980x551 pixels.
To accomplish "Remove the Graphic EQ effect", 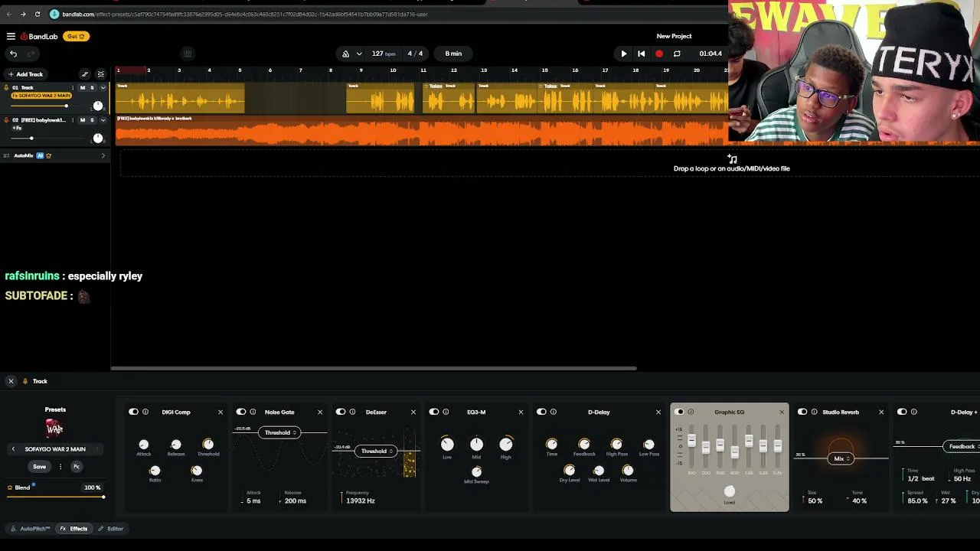I will 782,412.
